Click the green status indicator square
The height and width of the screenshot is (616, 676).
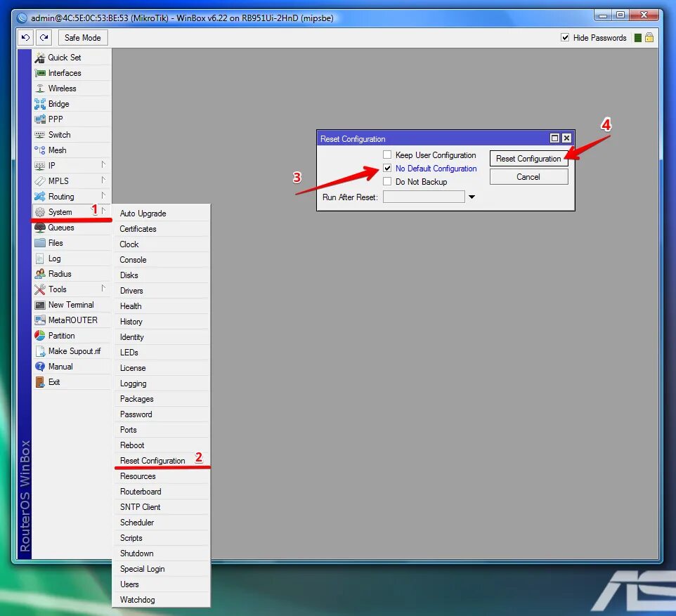(x=638, y=38)
